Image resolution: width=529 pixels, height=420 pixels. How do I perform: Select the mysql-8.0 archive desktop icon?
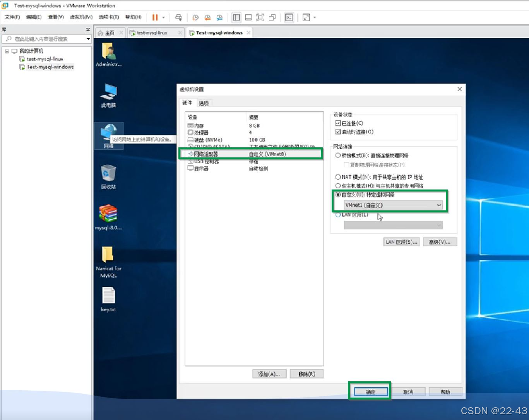[x=108, y=217]
